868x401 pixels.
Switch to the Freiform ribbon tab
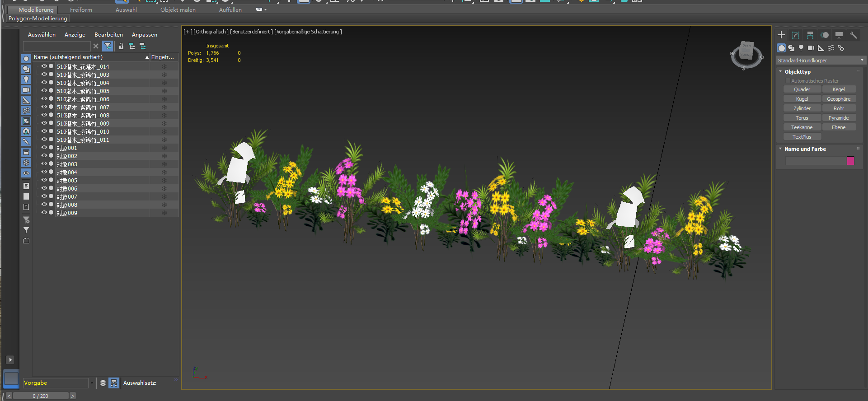(81, 9)
